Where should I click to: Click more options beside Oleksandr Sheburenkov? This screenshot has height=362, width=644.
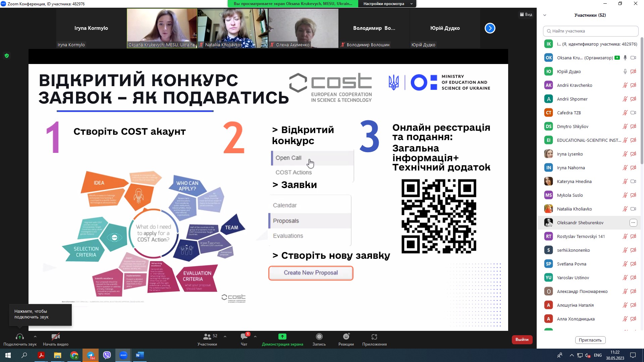coord(633,223)
